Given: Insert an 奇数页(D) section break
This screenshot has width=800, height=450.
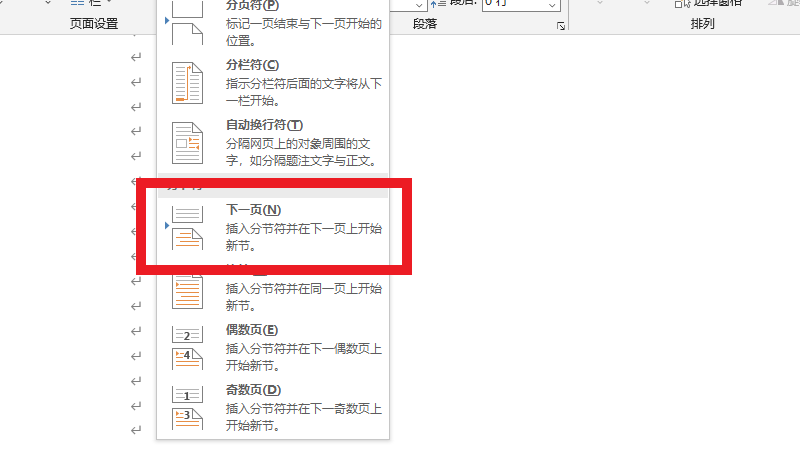Looking at the screenshot, I should pyautogui.click(x=254, y=390).
